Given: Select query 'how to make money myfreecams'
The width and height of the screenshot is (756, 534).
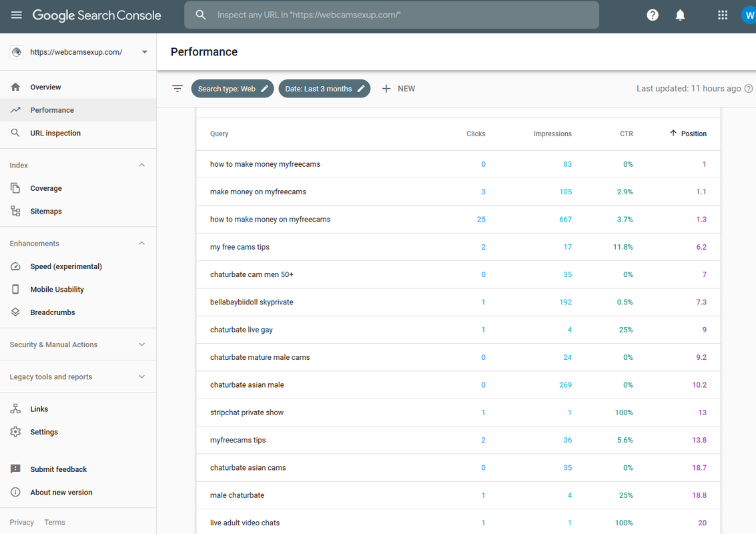Looking at the screenshot, I should [458, 164].
